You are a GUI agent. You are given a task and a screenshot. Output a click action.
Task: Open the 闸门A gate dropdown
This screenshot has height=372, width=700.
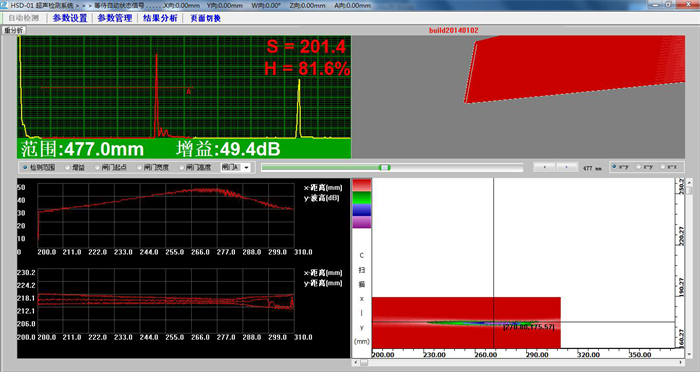(235, 167)
